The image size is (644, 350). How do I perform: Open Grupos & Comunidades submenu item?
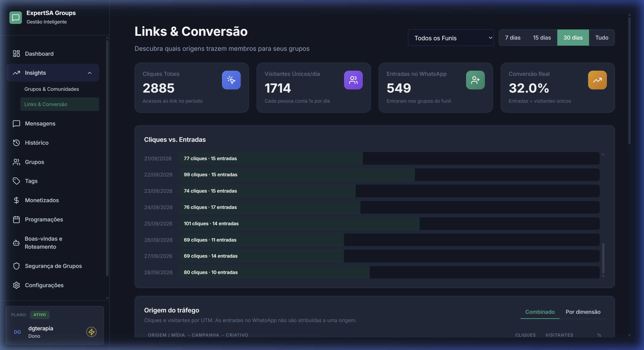tap(59, 89)
